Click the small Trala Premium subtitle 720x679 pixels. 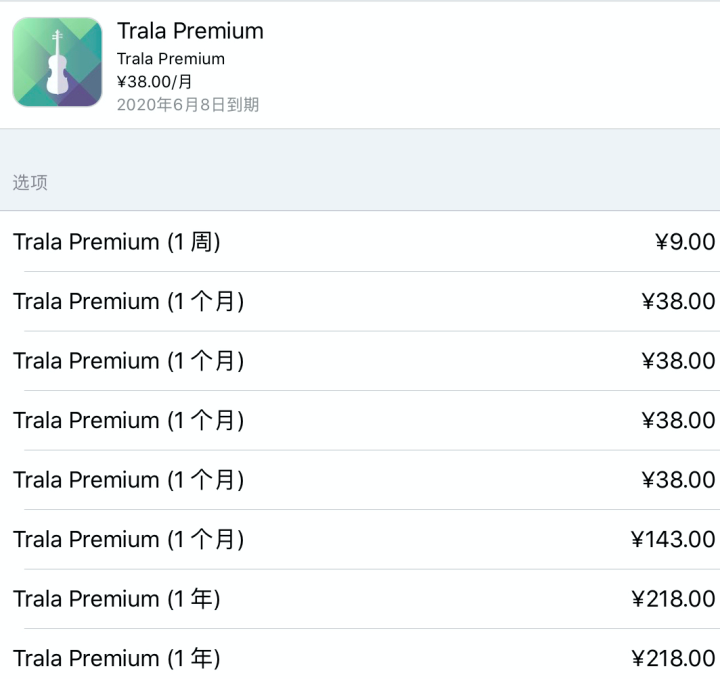pos(170,59)
